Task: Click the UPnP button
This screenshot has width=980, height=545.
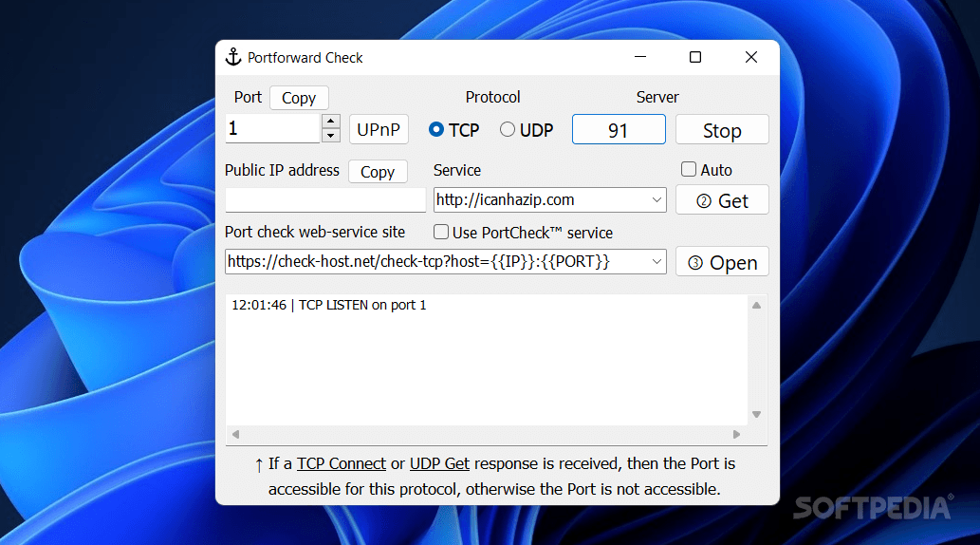Action: tap(379, 129)
